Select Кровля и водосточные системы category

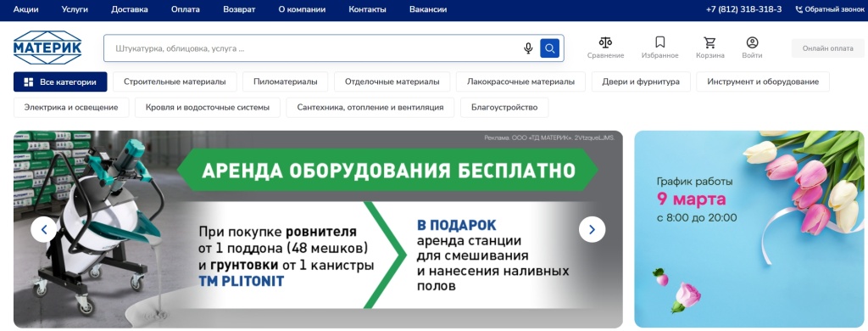click(208, 108)
